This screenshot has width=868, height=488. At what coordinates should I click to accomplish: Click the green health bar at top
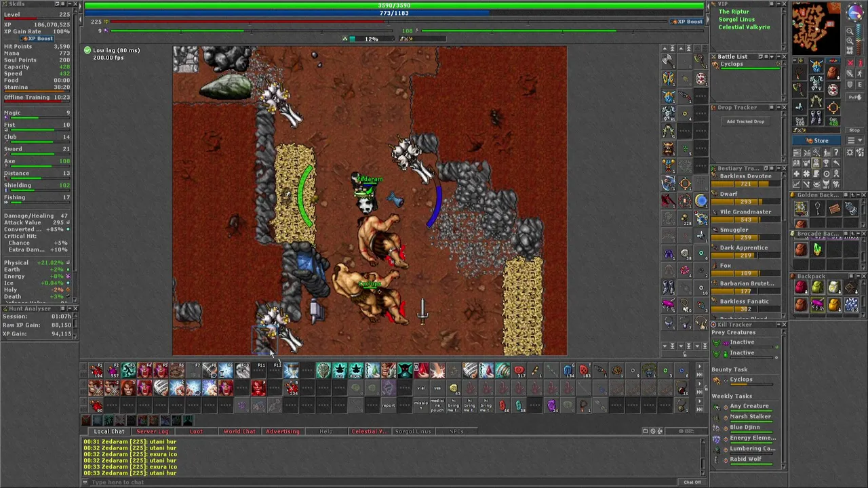coord(394,5)
